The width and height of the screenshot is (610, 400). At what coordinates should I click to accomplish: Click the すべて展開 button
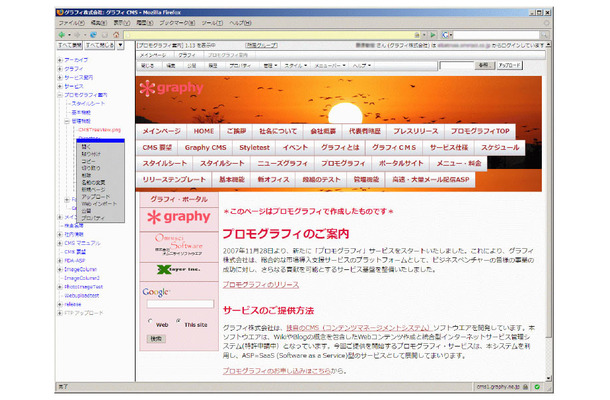(70, 45)
